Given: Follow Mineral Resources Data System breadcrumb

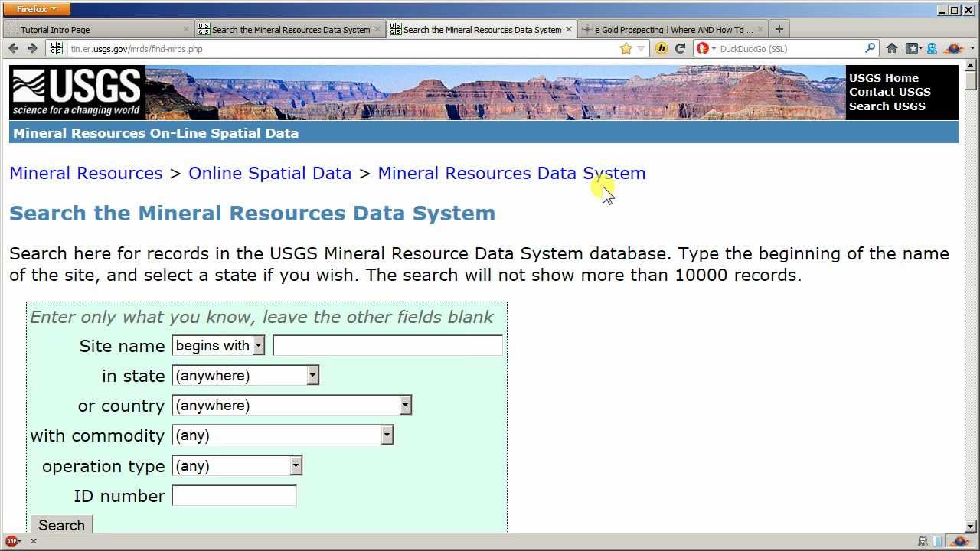Looking at the screenshot, I should [511, 173].
